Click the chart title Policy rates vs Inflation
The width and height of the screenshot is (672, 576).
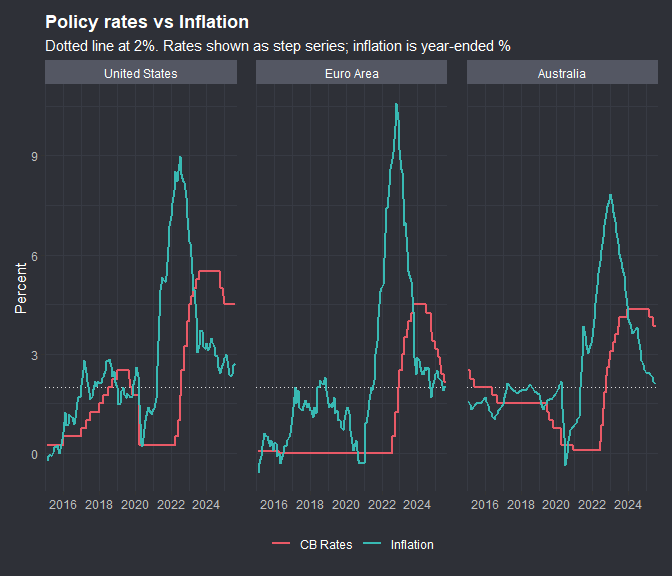tap(147, 21)
